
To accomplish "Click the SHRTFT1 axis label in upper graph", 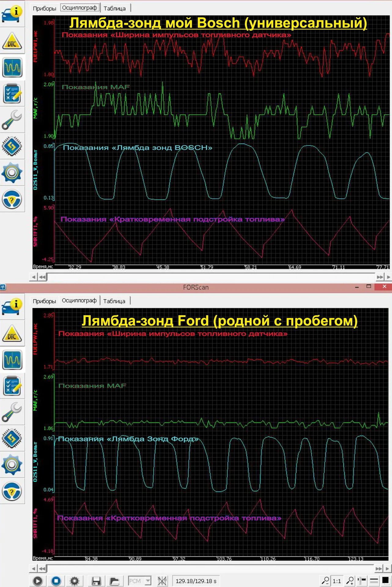I will tap(35, 231).
